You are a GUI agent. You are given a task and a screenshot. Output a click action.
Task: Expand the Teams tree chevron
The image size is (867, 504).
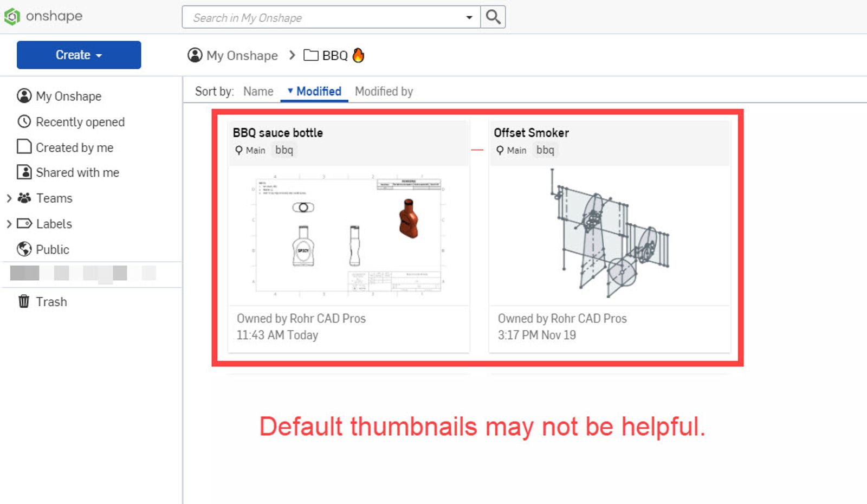tap(9, 198)
